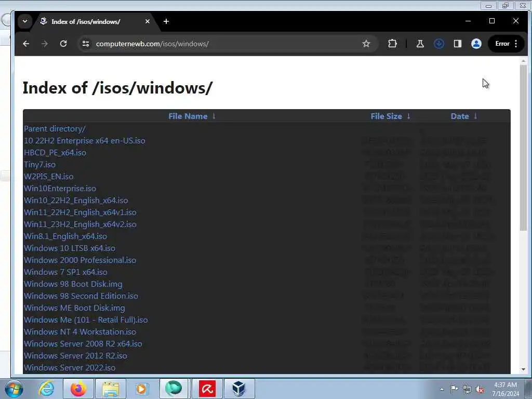The width and height of the screenshot is (532, 399).
Task: Open the three-dot Chrome menu
Action: pos(516,44)
